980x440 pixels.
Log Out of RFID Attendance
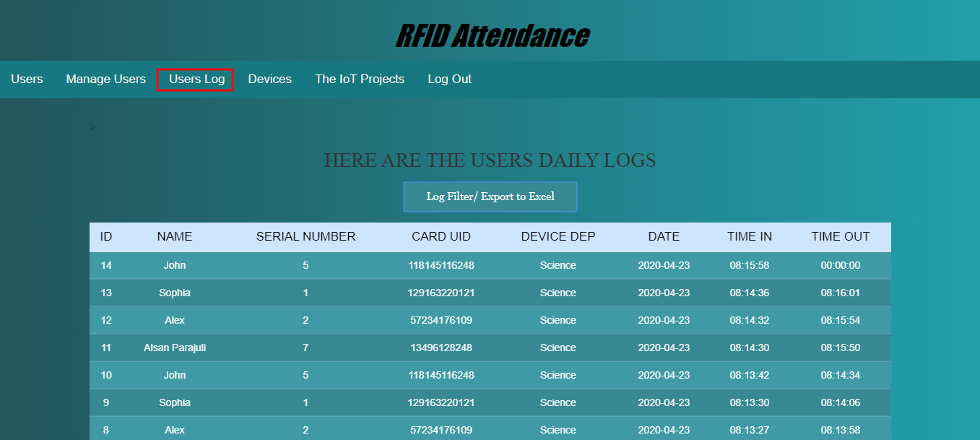click(x=449, y=79)
